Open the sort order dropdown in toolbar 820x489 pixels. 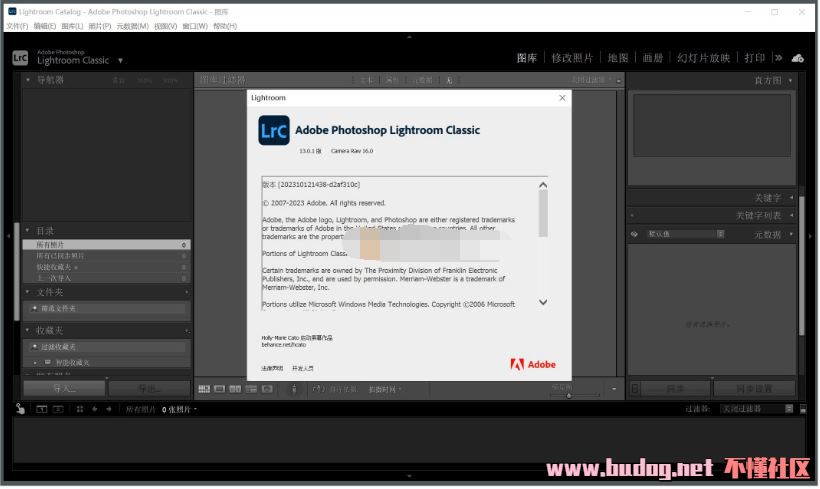click(x=385, y=390)
